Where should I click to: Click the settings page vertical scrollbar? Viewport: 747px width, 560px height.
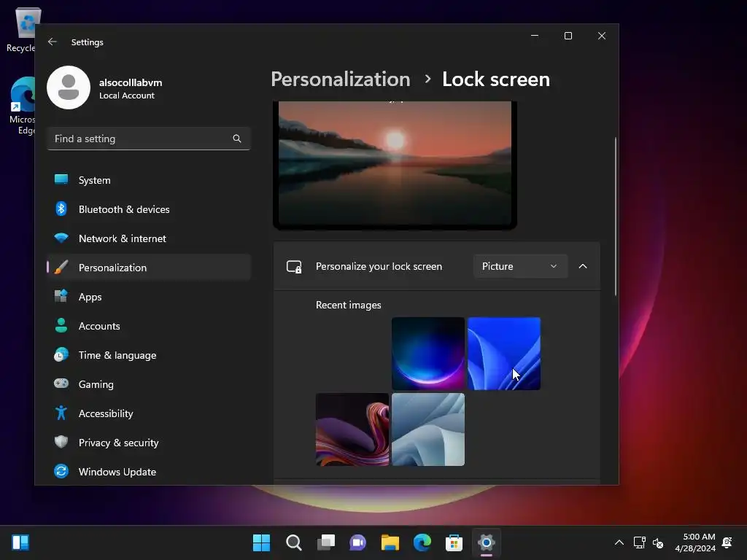(616, 216)
